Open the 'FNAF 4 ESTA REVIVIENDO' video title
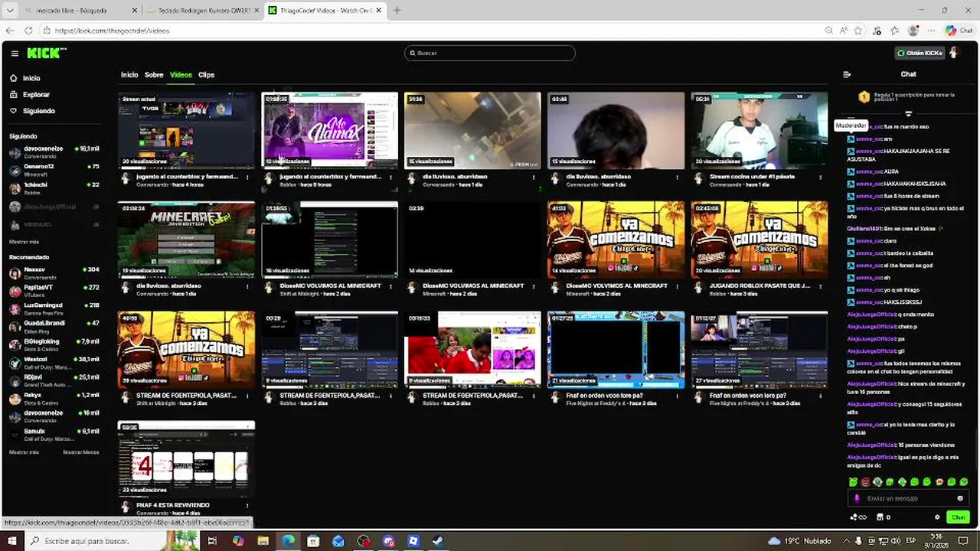Screen dimensions: 980x551 click(173, 505)
